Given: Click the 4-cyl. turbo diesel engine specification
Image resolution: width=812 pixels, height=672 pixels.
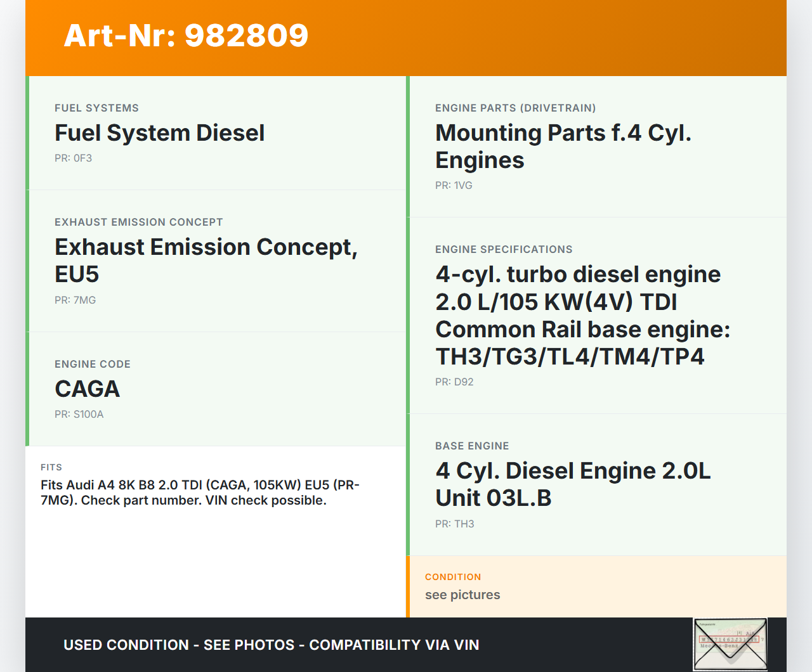Looking at the screenshot, I should 582,316.
